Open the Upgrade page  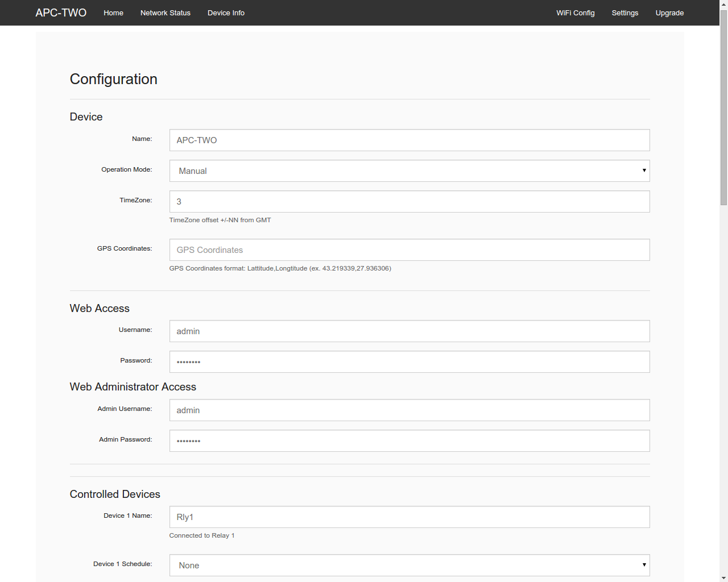pyautogui.click(x=669, y=13)
